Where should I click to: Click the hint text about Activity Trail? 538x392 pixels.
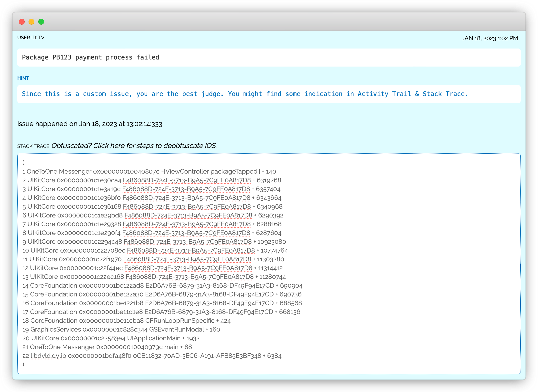tap(245, 94)
